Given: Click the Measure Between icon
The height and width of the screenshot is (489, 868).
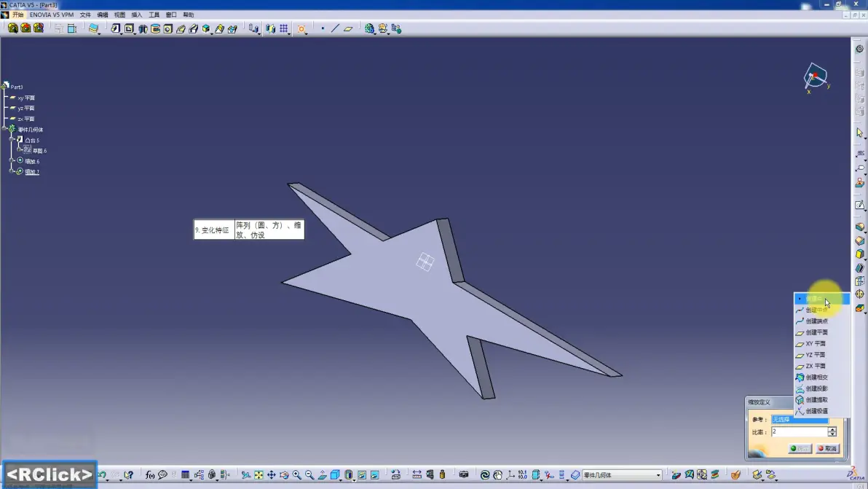Looking at the screenshot, I should click(417, 474).
